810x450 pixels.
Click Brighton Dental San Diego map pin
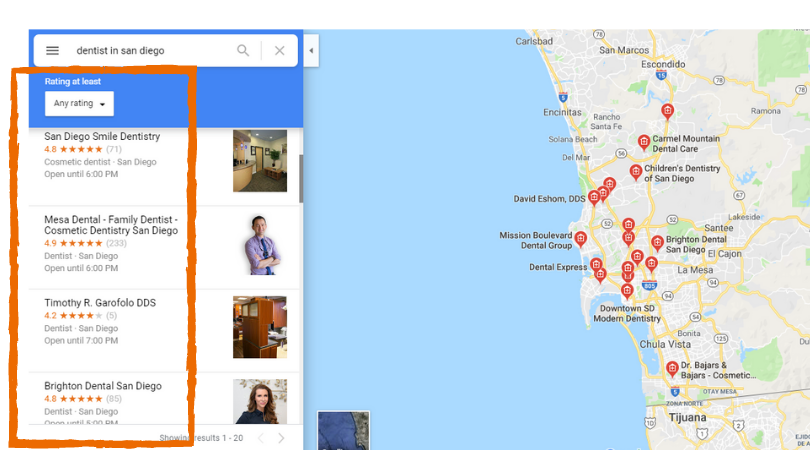[x=657, y=242]
